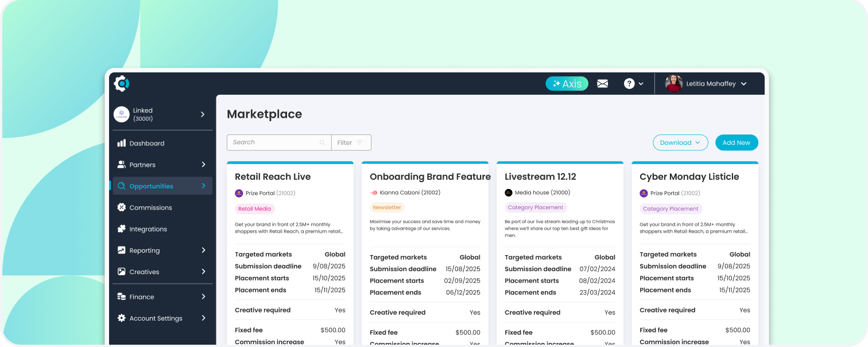
Task: Expand the Creatives submenu chevron
Action: click(x=203, y=271)
